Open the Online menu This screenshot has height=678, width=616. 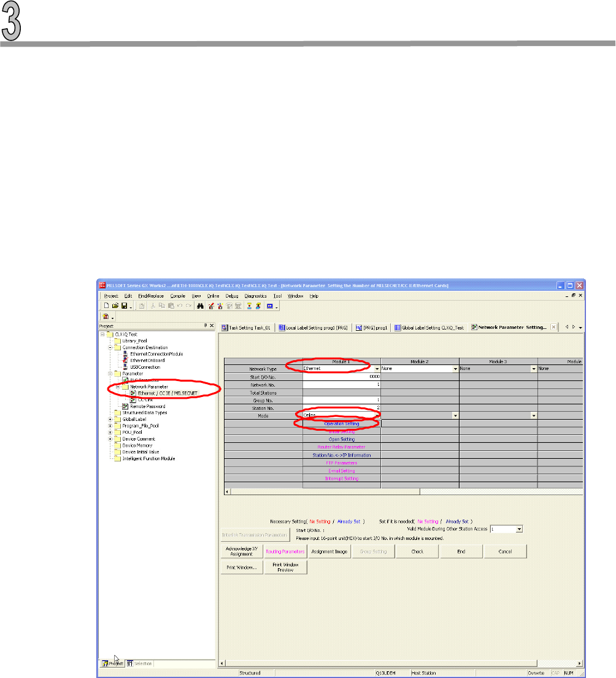click(x=213, y=296)
